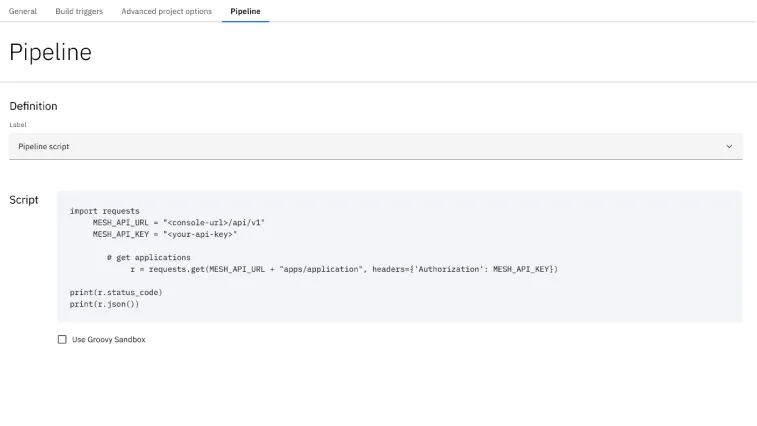Click the small Label caption above dropdown
The height and width of the screenshot is (426, 757).
(18, 125)
